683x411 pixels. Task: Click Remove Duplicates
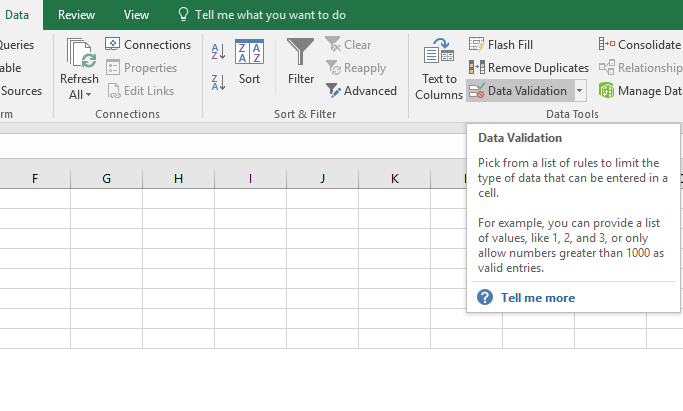(x=528, y=68)
